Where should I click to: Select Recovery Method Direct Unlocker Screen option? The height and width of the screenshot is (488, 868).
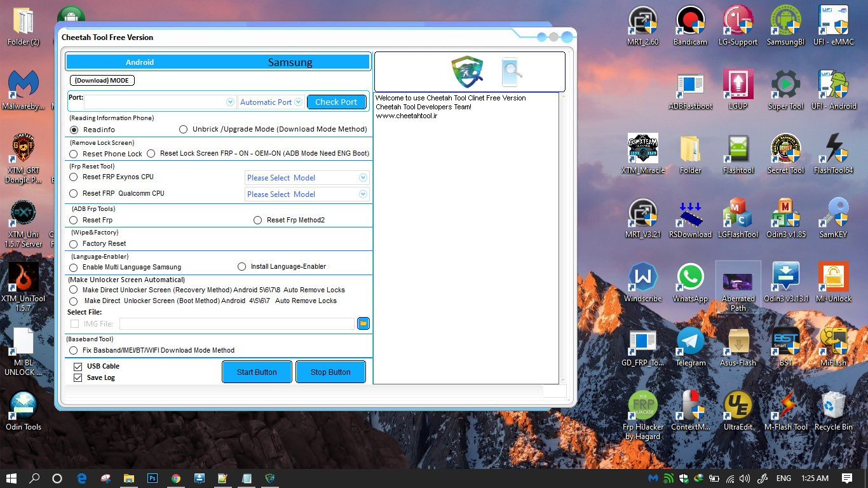[74, 290]
